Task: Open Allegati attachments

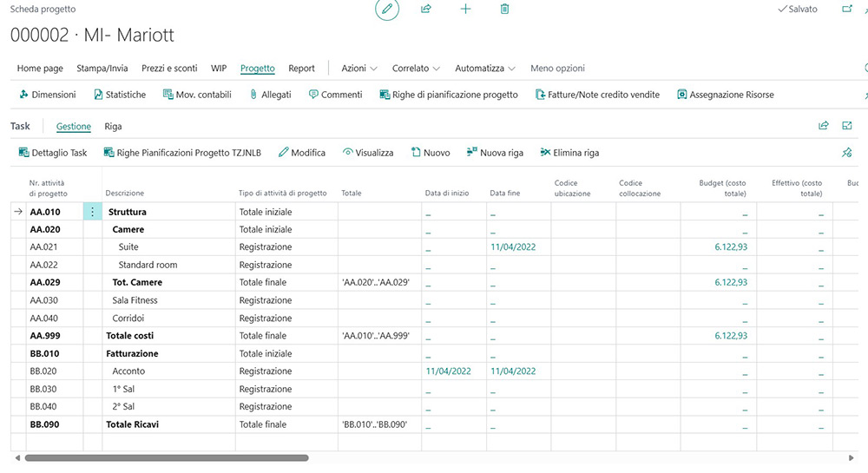Action: tap(270, 95)
